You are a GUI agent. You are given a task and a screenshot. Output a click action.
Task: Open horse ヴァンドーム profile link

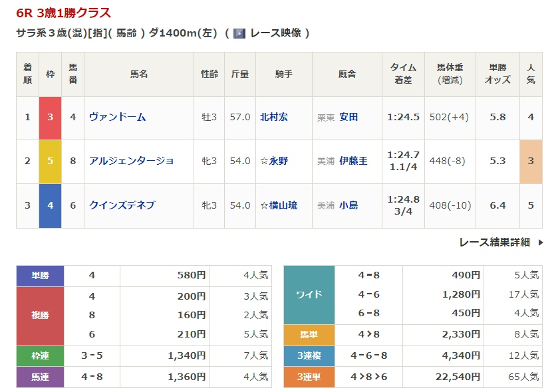pyautogui.click(x=118, y=117)
